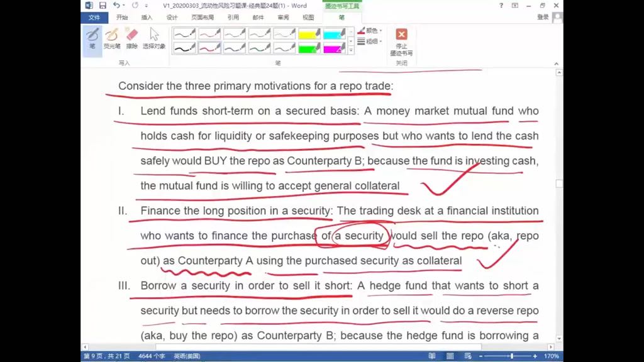
Task: Open the 粗细 pen thickness dropdown
Action: pyautogui.click(x=370, y=41)
